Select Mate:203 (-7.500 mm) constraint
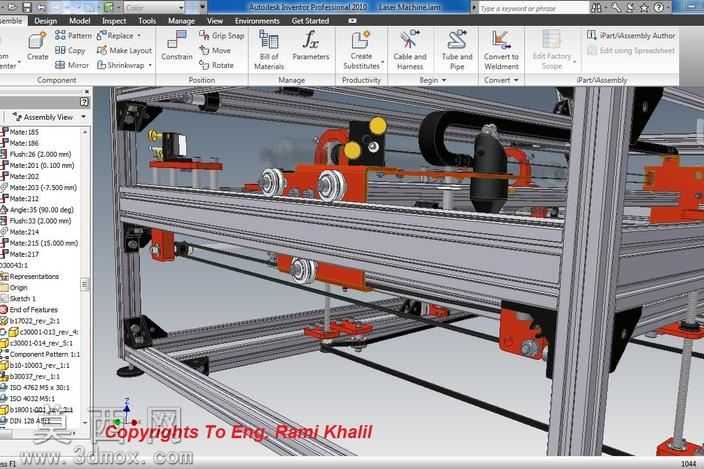The height and width of the screenshot is (469, 704). 39,188
